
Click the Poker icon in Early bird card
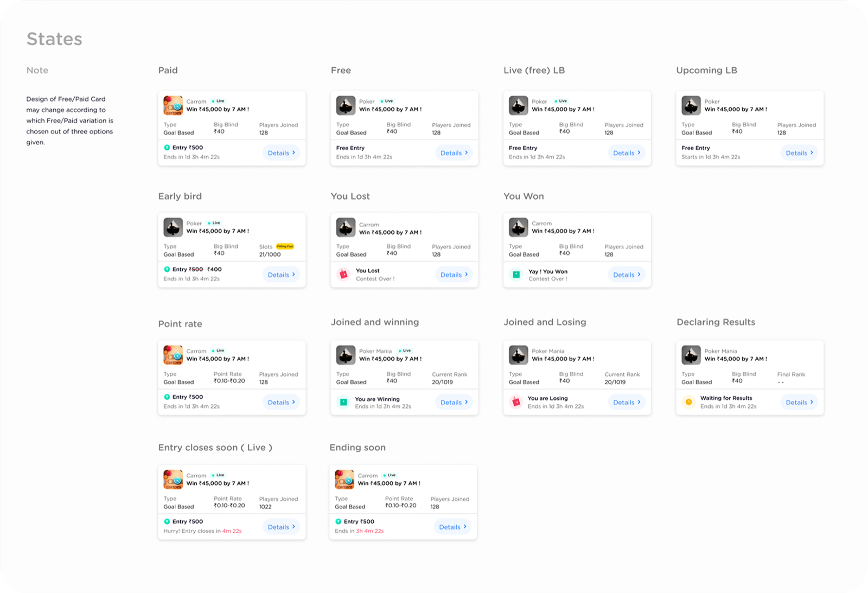coord(173,227)
